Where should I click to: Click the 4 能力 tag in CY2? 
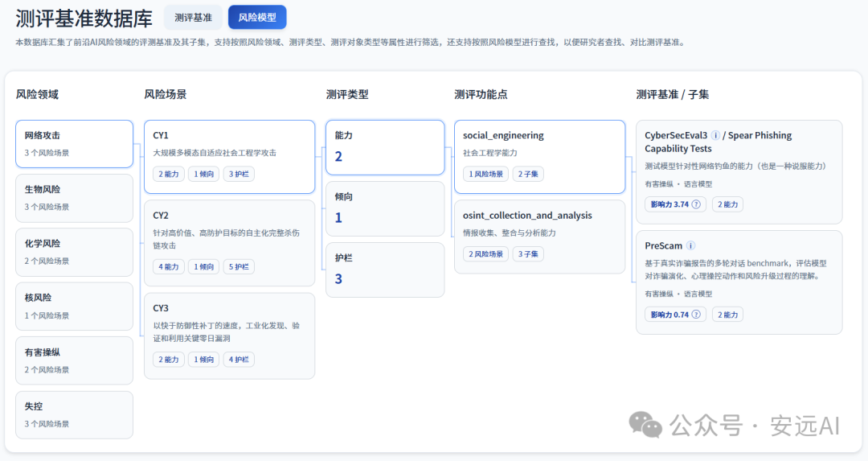tap(169, 266)
